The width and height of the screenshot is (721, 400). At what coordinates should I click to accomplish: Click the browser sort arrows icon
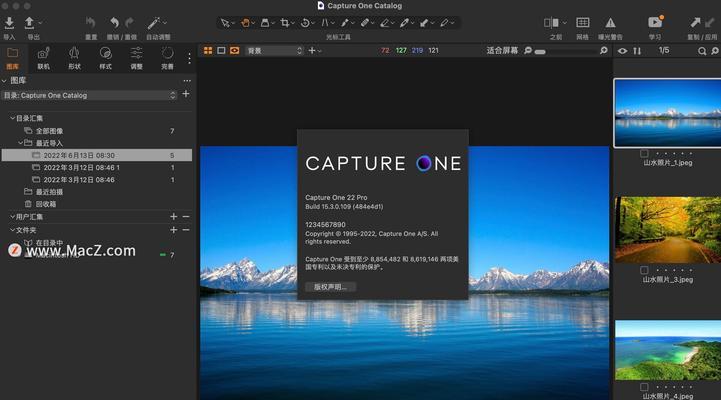(x=637, y=51)
